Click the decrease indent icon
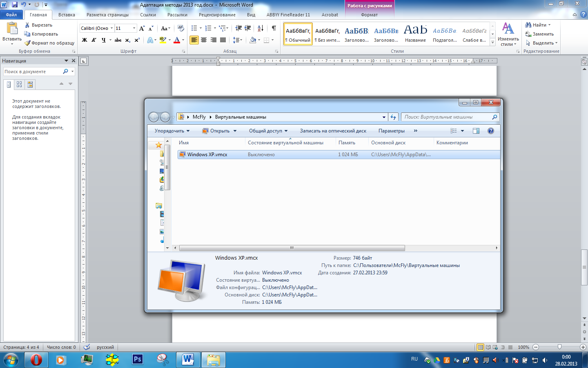This screenshot has height=368, width=588. click(x=238, y=28)
